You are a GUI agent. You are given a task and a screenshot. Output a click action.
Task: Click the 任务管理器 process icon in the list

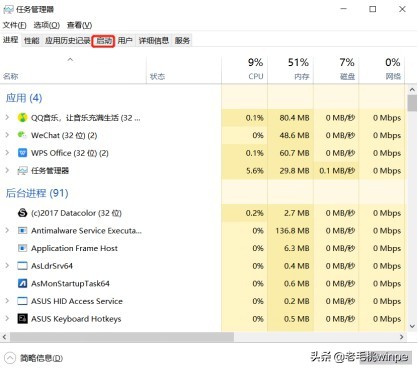pyautogui.click(x=22, y=171)
